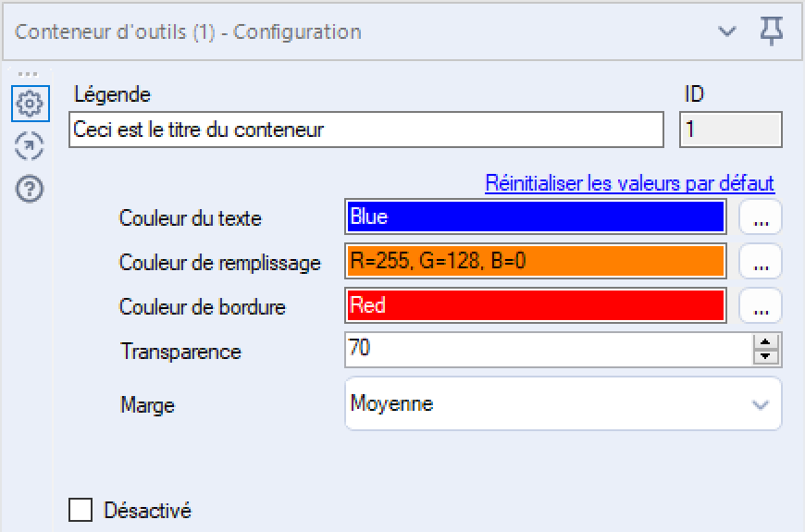Enable the Désactivé checkbox
Viewport: 805px width, 532px height.
click(x=80, y=510)
